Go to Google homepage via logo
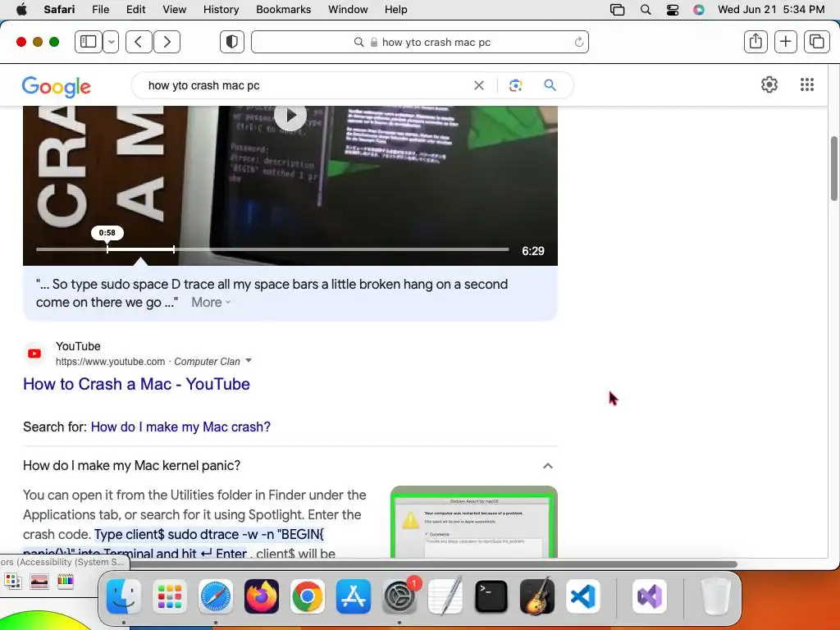The image size is (840, 630). point(57,86)
